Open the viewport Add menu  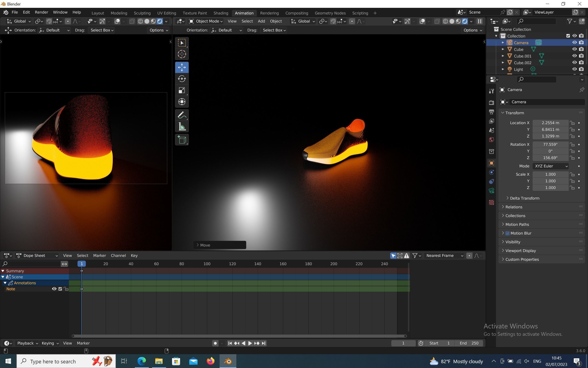point(261,21)
